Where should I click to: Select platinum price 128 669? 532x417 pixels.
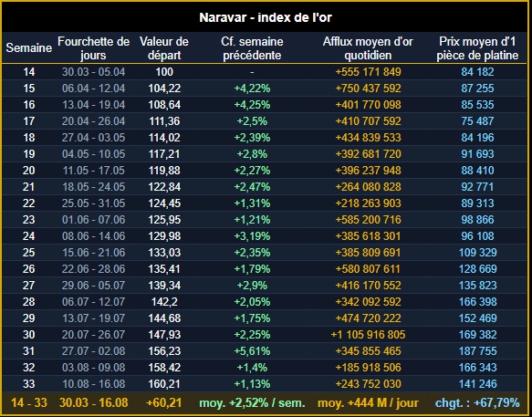pos(477,269)
